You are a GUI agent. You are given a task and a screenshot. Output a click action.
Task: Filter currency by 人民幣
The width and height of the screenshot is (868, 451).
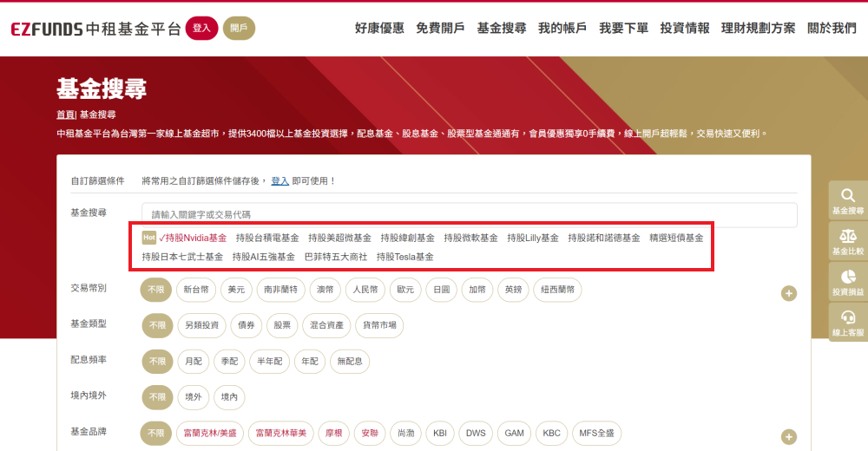pyautogui.click(x=365, y=290)
